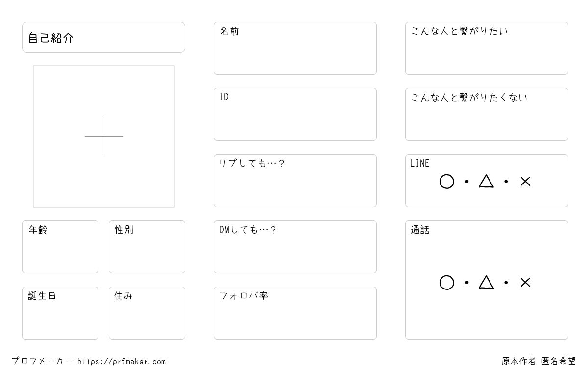Select the DMしても…? box
The height and width of the screenshot is (368, 588).
(295, 247)
